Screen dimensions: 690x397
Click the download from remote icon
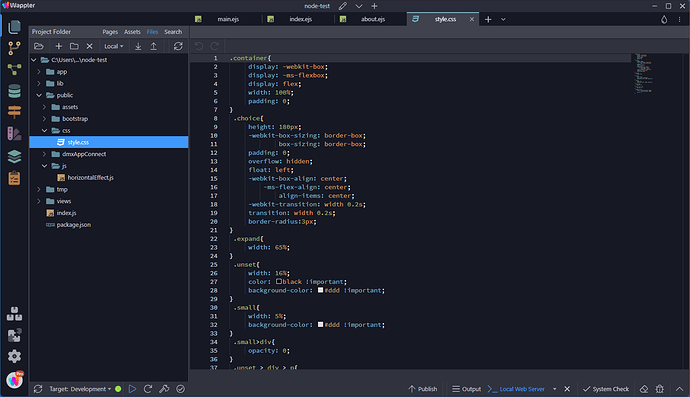(138, 46)
